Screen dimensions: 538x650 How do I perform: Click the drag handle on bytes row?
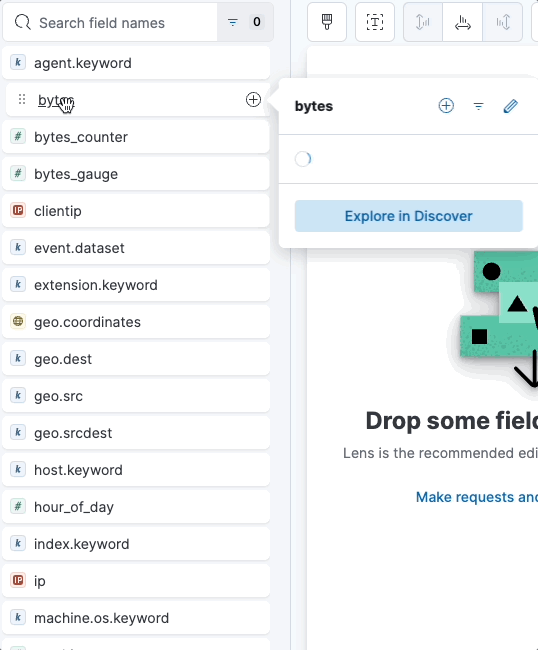[x=22, y=99]
